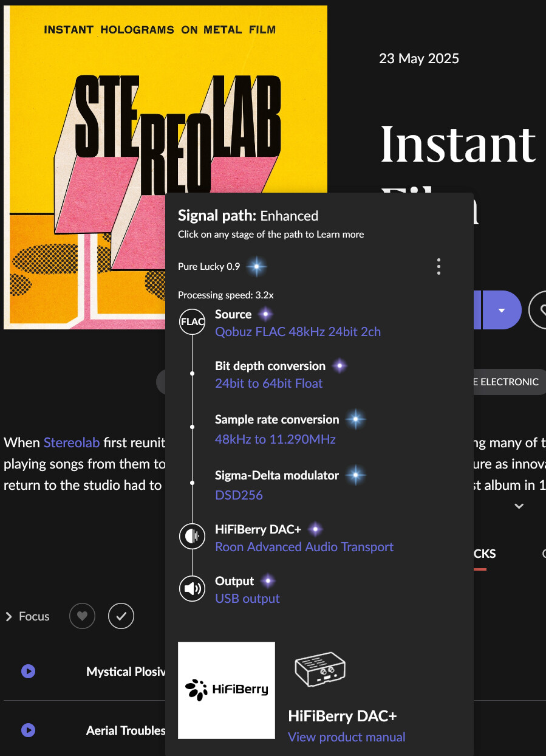The image size is (546, 756).
Task: Expand the Focus options
Action: click(9, 617)
